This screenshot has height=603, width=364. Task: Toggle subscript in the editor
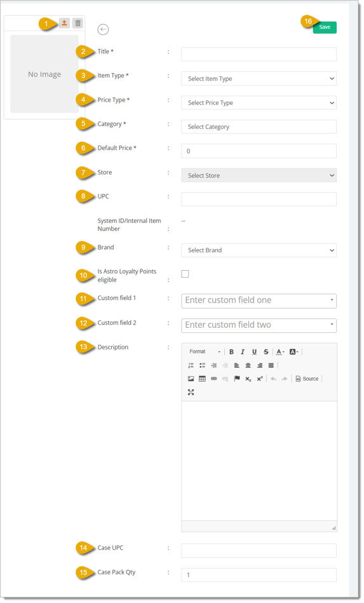click(248, 379)
